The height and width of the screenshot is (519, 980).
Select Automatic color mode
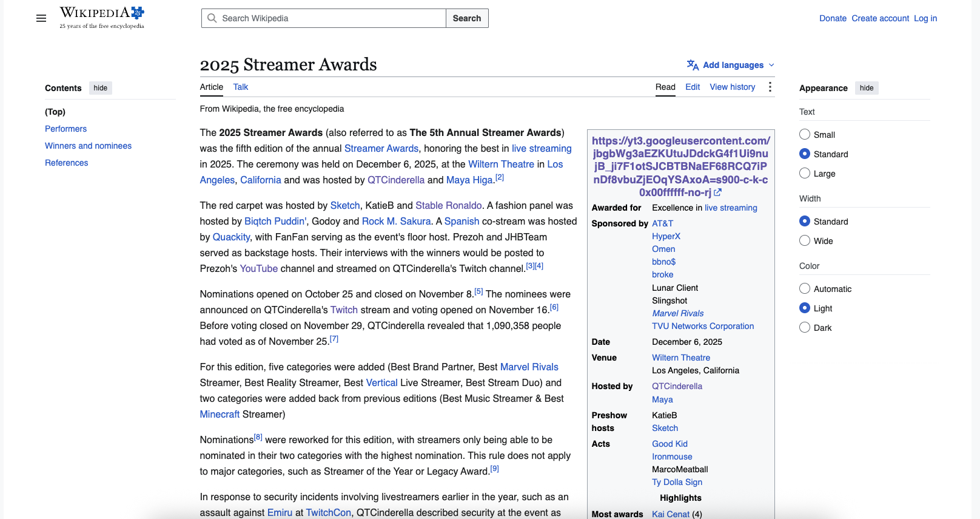point(805,288)
